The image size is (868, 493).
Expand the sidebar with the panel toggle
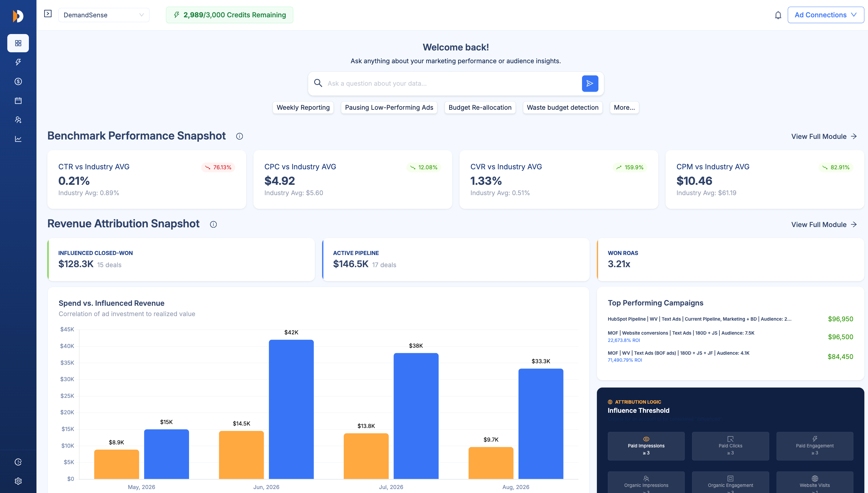point(48,14)
